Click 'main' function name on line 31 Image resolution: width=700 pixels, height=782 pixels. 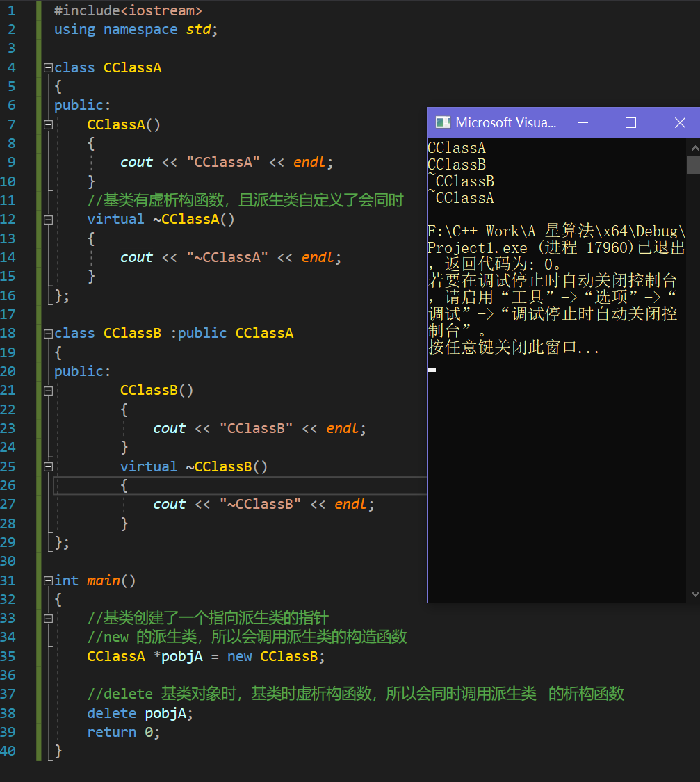(103, 580)
